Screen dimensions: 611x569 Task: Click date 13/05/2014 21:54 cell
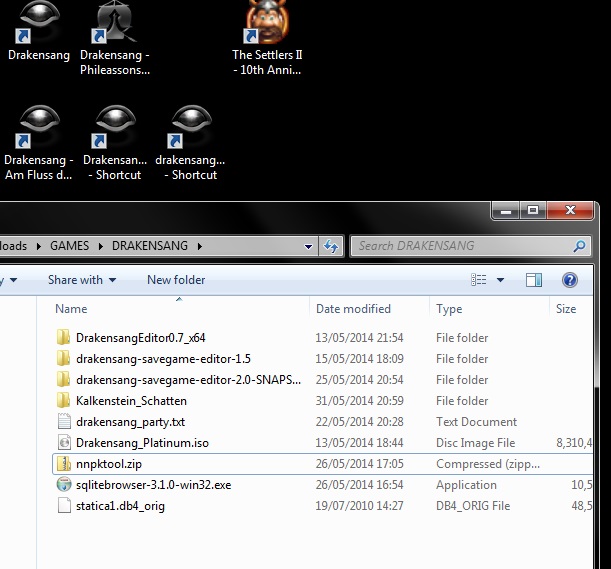point(359,338)
